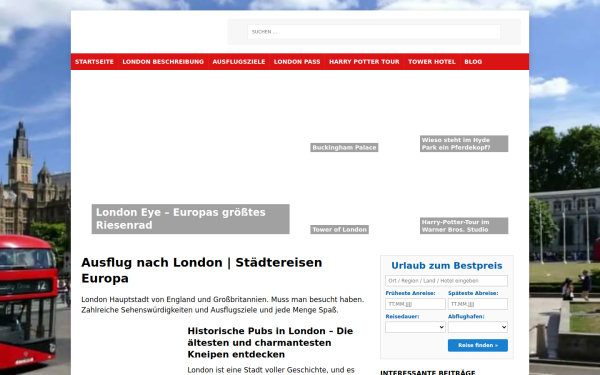The height and width of the screenshot is (375, 600).
Task: Click the heading Ausflug nach London | Städtereisen Europa
Action: pos(202,270)
